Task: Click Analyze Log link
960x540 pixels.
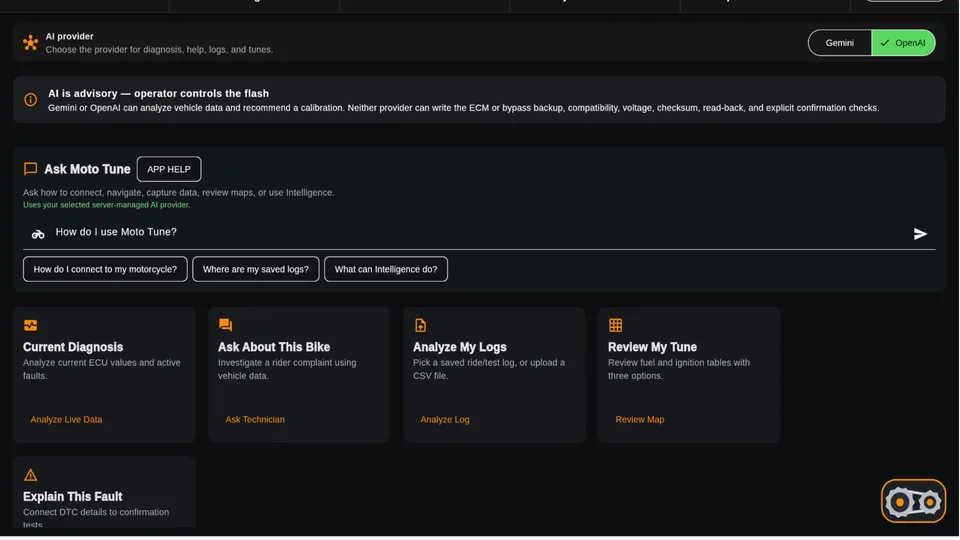Action: tap(444, 419)
